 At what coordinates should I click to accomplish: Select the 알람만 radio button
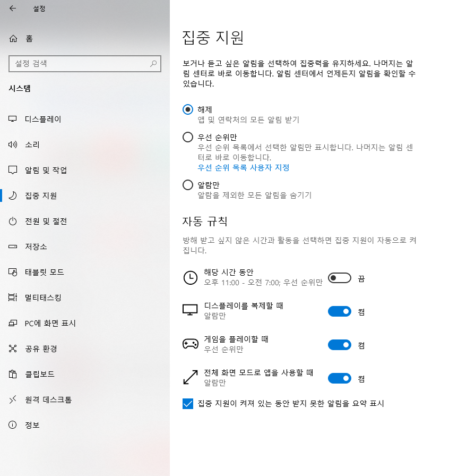(188, 184)
